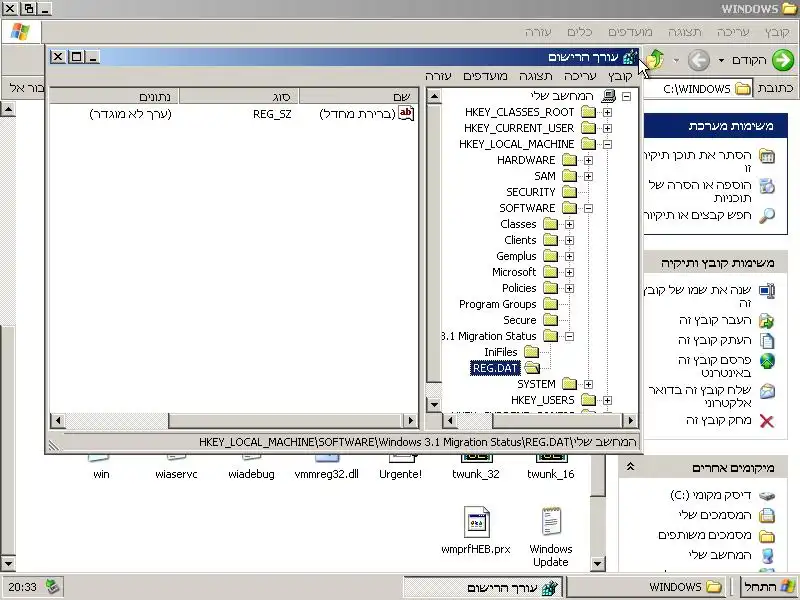Open Back button history dropdown arrow
This screenshot has height=600, width=800.
pos(721,60)
